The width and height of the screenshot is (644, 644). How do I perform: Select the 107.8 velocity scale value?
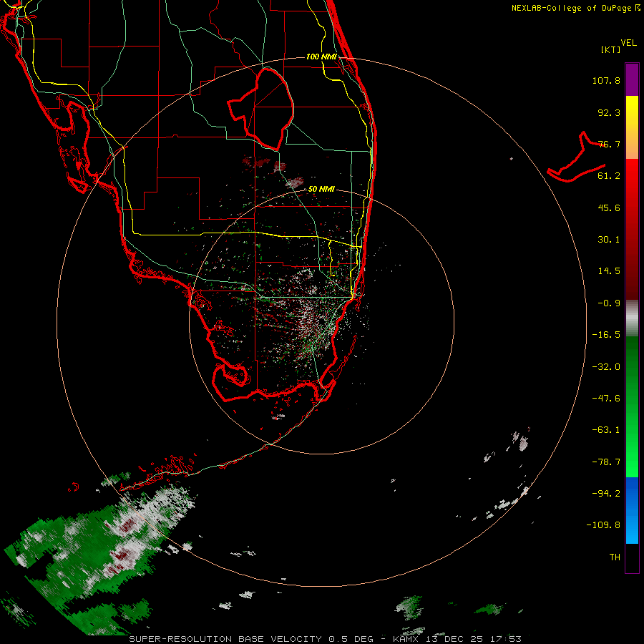pyautogui.click(x=606, y=80)
